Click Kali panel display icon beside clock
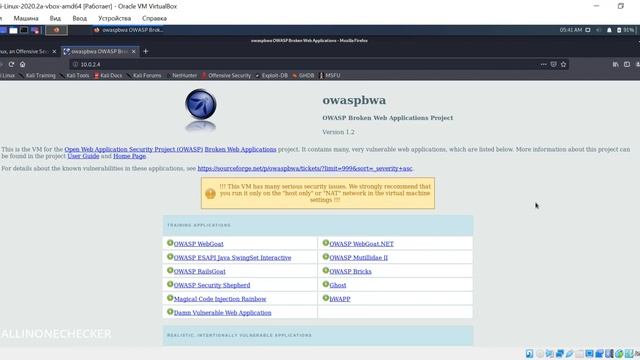 pos(588,30)
